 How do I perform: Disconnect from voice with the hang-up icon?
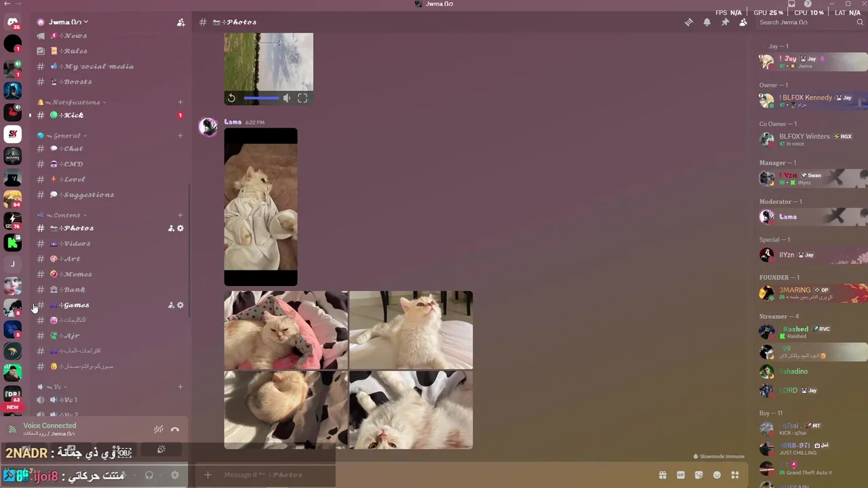(x=175, y=429)
